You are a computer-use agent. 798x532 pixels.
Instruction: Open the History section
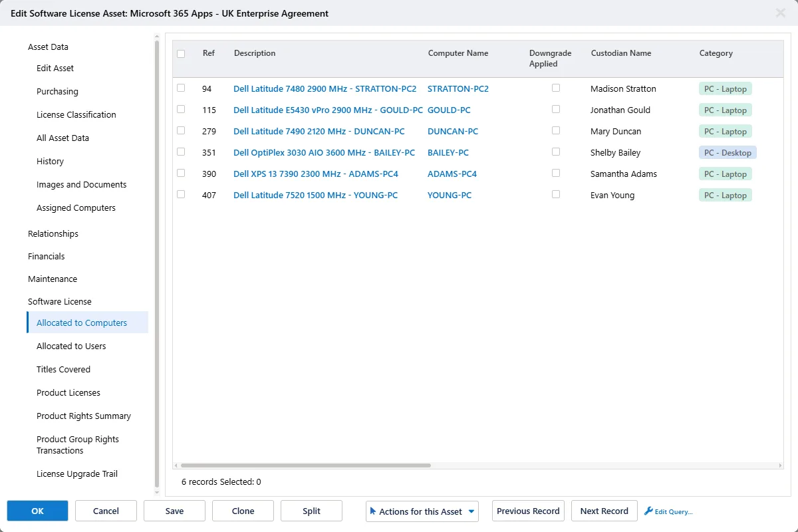[50, 162]
